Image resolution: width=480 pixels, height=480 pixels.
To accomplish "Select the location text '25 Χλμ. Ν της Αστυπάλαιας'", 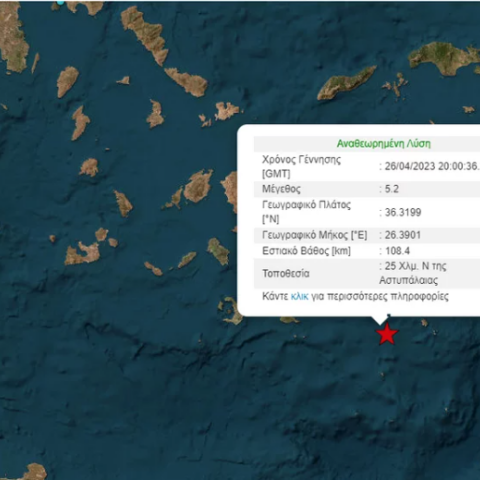I will [413, 273].
